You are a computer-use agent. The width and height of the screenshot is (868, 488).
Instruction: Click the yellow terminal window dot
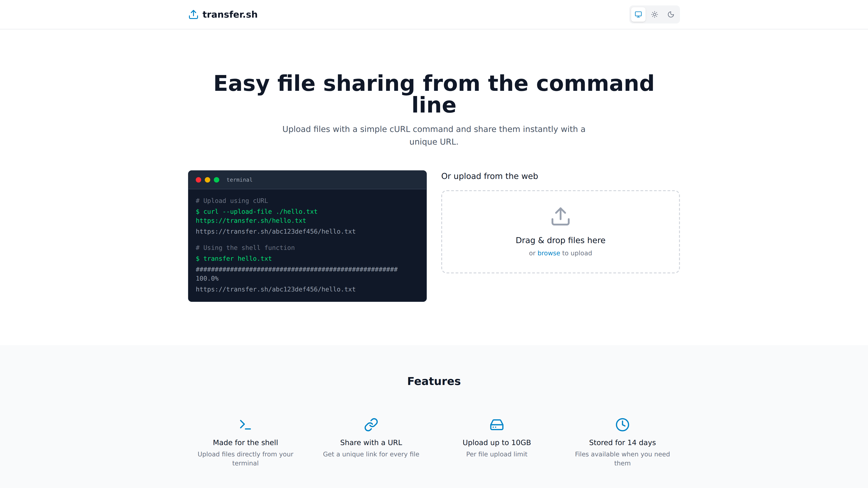tap(208, 180)
